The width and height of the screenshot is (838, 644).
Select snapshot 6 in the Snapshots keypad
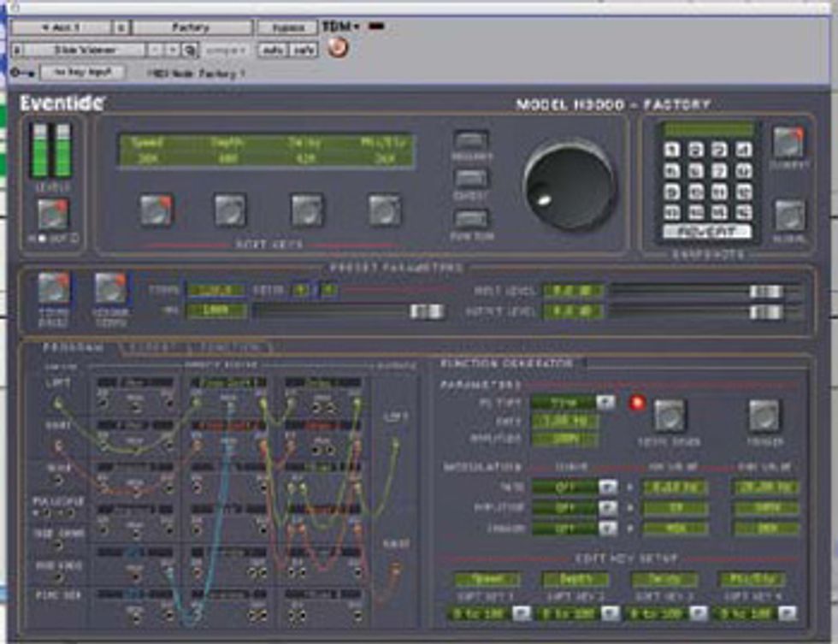tap(696, 171)
